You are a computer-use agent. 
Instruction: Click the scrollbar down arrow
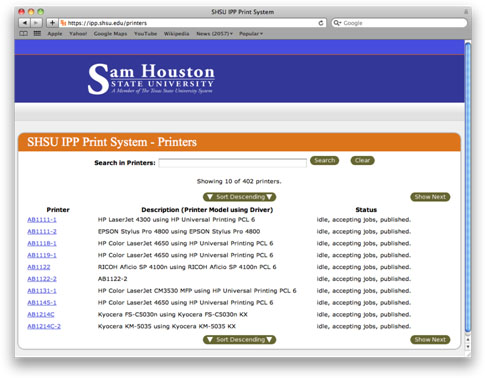468,347
